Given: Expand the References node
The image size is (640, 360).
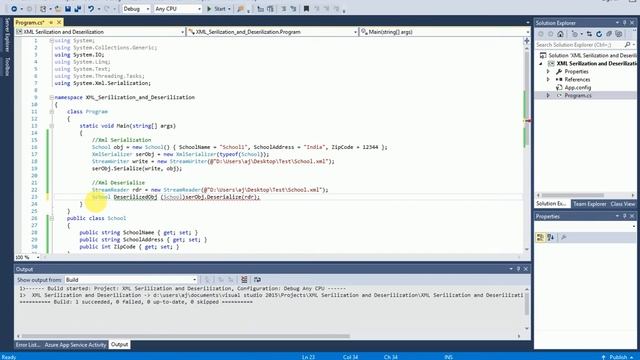Looking at the screenshot, I should coord(548,80).
